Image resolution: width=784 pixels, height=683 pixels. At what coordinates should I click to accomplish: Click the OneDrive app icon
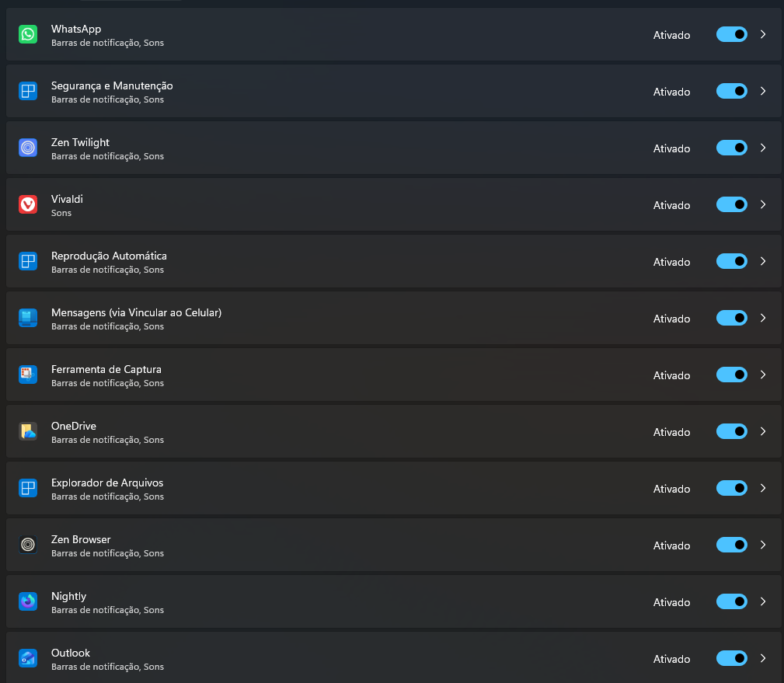(x=28, y=431)
